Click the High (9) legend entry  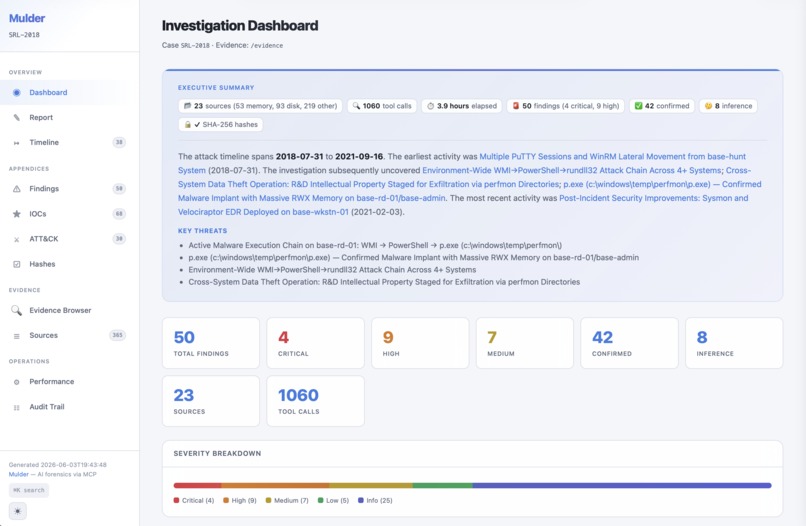click(240, 500)
